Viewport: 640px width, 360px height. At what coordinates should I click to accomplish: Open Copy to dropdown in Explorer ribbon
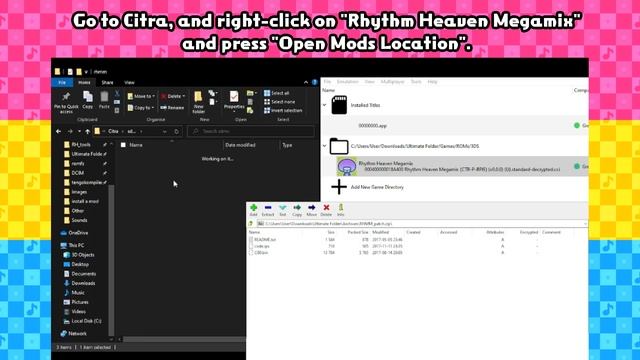click(141, 108)
